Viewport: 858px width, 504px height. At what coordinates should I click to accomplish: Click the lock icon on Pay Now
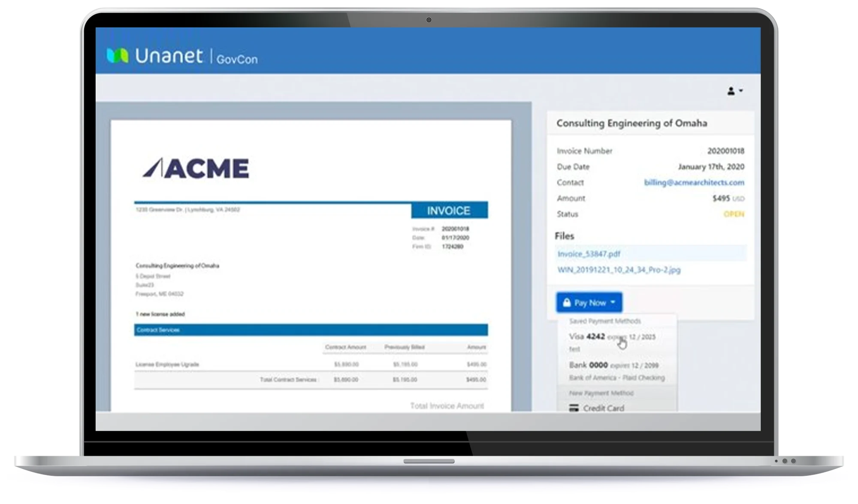coord(567,303)
